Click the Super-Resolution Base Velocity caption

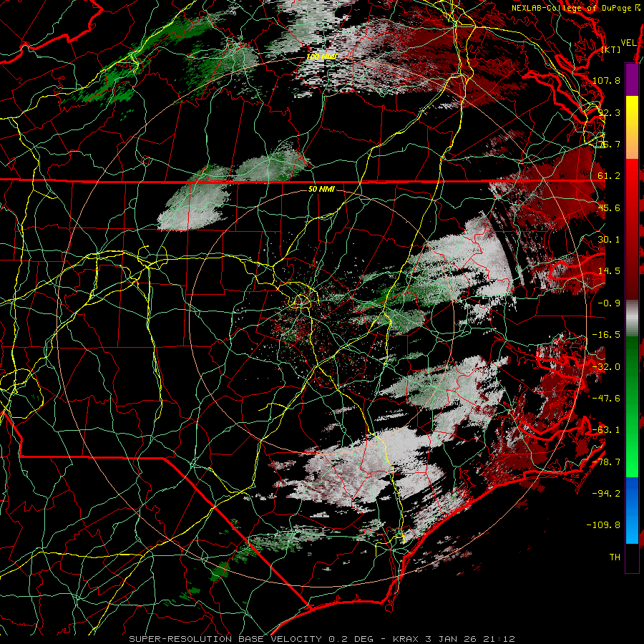tap(322, 639)
